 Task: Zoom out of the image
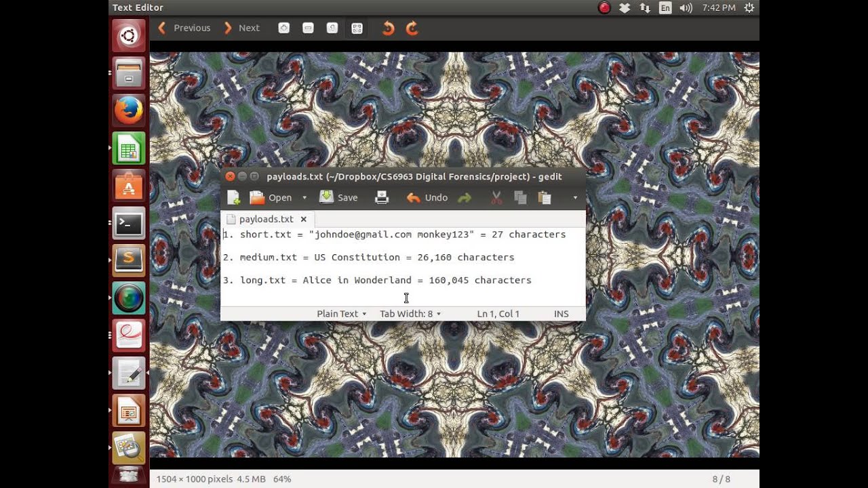coord(308,28)
